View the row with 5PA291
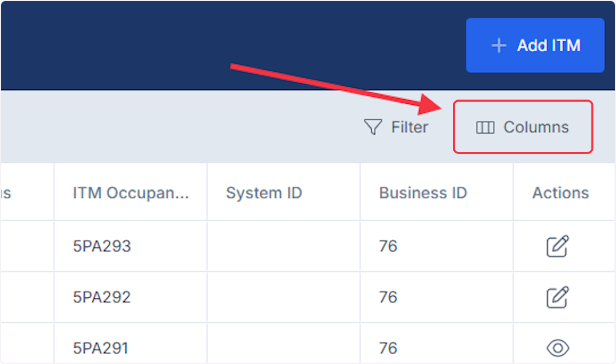616x364 pixels. pos(557,348)
